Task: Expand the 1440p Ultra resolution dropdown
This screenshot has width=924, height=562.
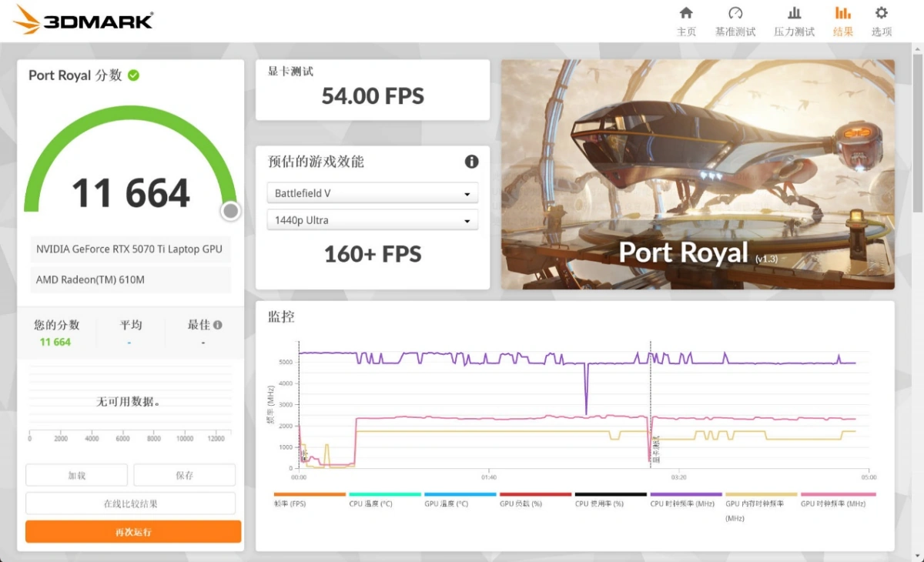Action: click(373, 220)
